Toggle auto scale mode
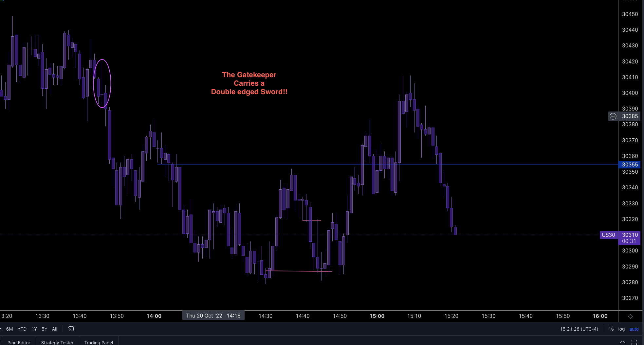The image size is (644, 345). (634, 329)
